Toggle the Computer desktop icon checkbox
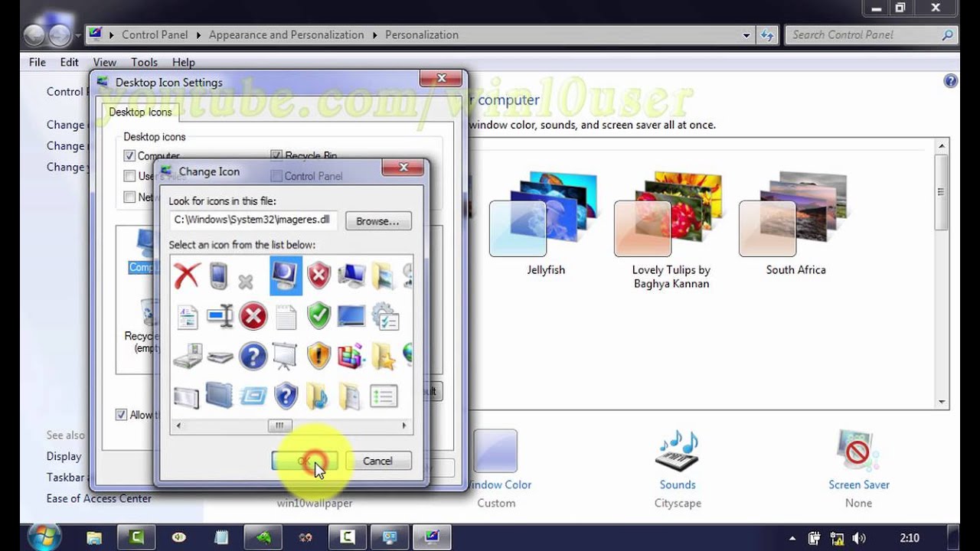Viewport: 980px width, 551px height. [129, 156]
